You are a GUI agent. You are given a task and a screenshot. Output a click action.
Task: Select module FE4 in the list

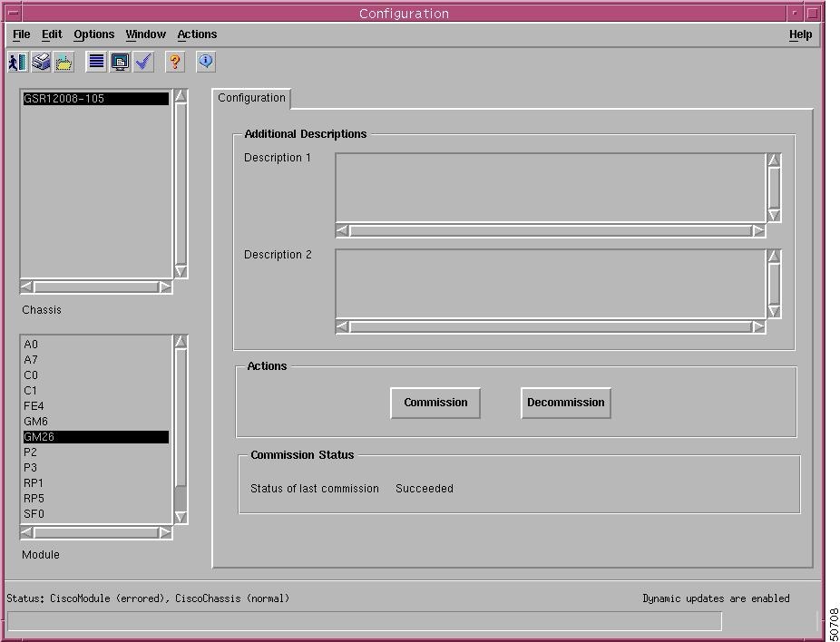click(x=96, y=406)
